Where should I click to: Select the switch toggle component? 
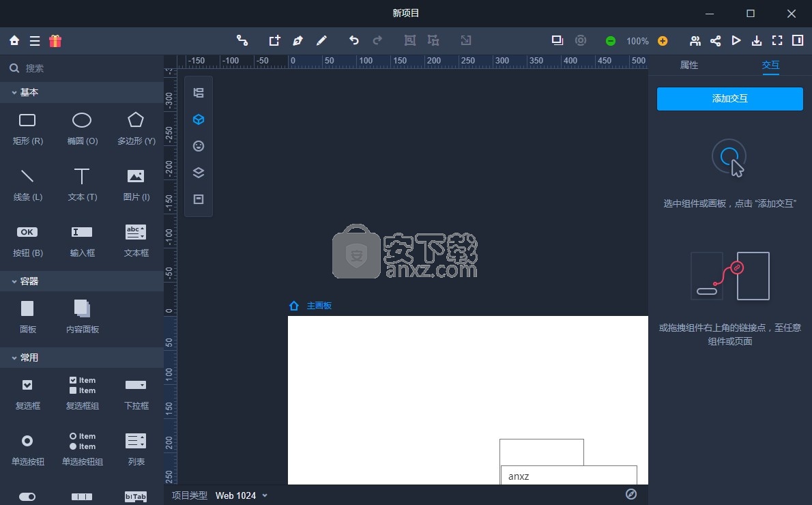click(27, 497)
